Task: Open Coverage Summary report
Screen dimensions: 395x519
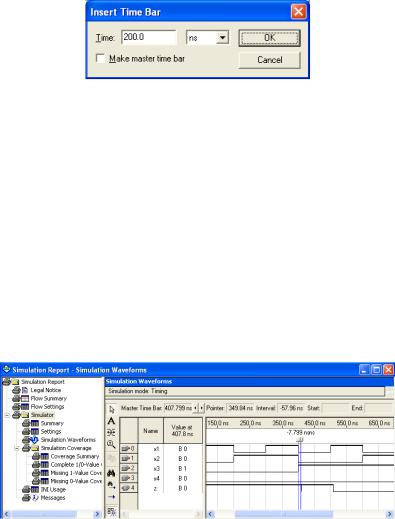Action: click(x=75, y=456)
